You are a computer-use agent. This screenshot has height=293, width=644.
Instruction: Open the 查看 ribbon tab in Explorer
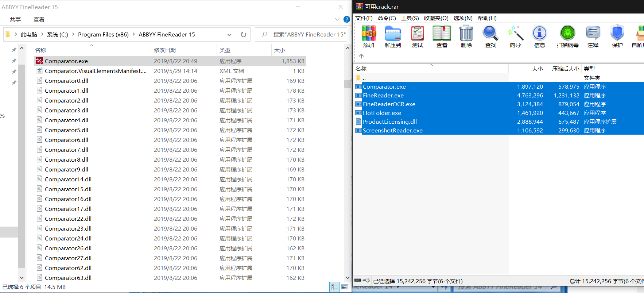click(39, 20)
